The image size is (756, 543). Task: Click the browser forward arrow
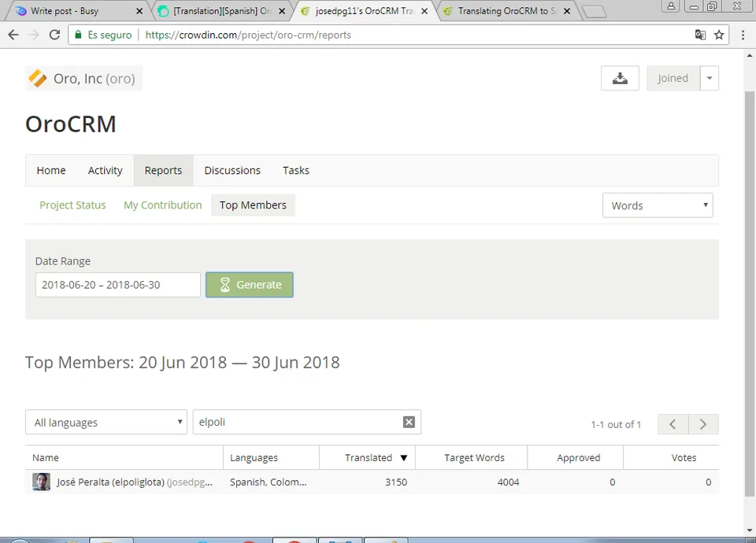(34, 35)
